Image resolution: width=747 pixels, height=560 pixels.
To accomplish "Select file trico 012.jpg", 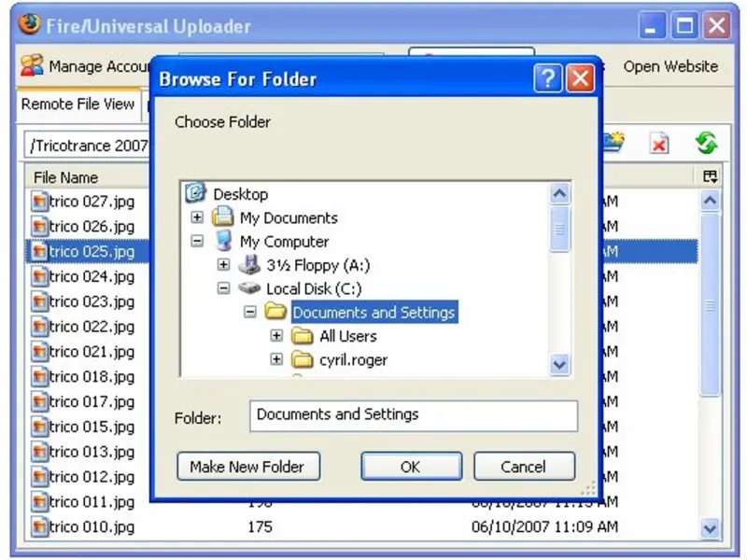I will pos(92,477).
